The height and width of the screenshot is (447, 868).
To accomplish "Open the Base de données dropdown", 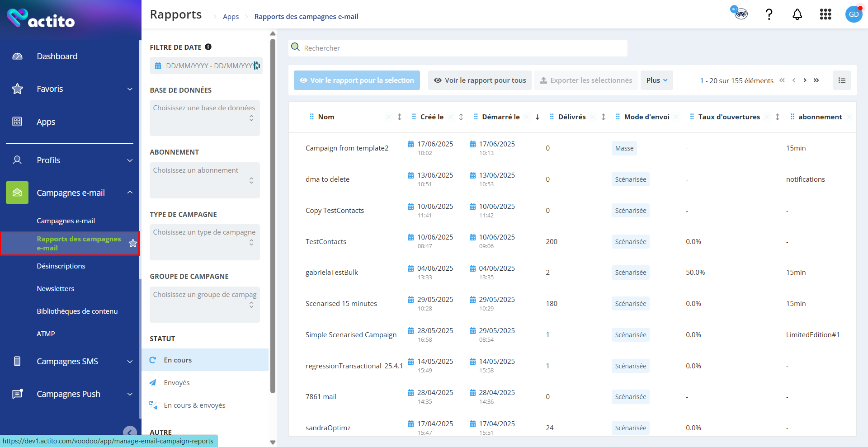I will pyautogui.click(x=205, y=118).
